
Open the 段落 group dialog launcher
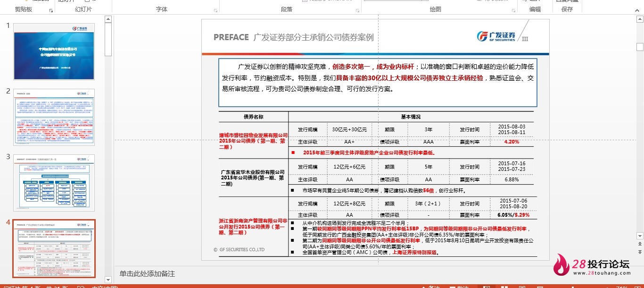[x=357, y=10]
